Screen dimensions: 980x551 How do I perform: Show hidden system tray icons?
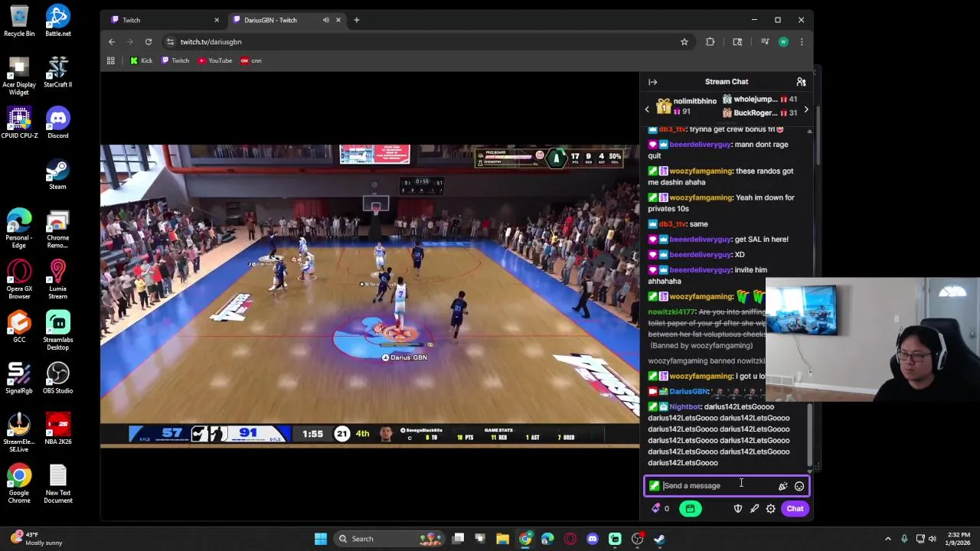pos(888,539)
